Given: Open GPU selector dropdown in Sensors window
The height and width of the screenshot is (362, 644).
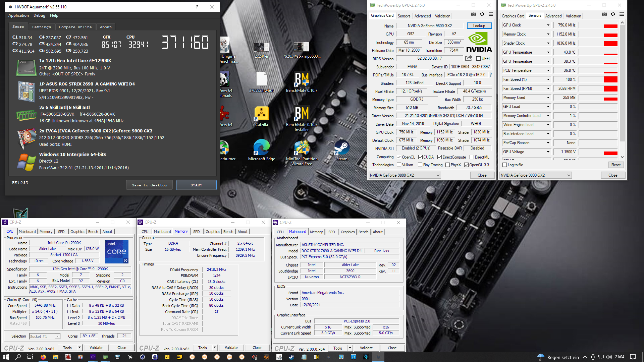Looking at the screenshot, I should click(x=535, y=175).
